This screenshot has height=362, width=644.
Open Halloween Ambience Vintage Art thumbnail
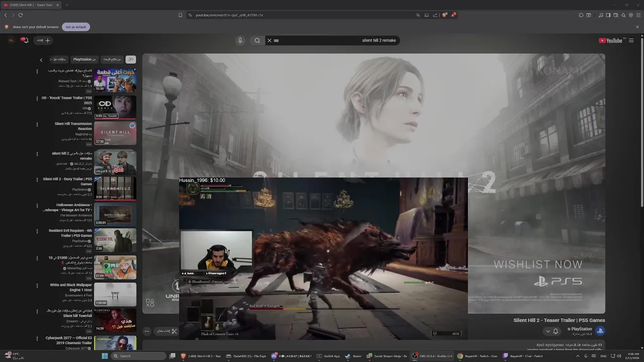[115, 214]
